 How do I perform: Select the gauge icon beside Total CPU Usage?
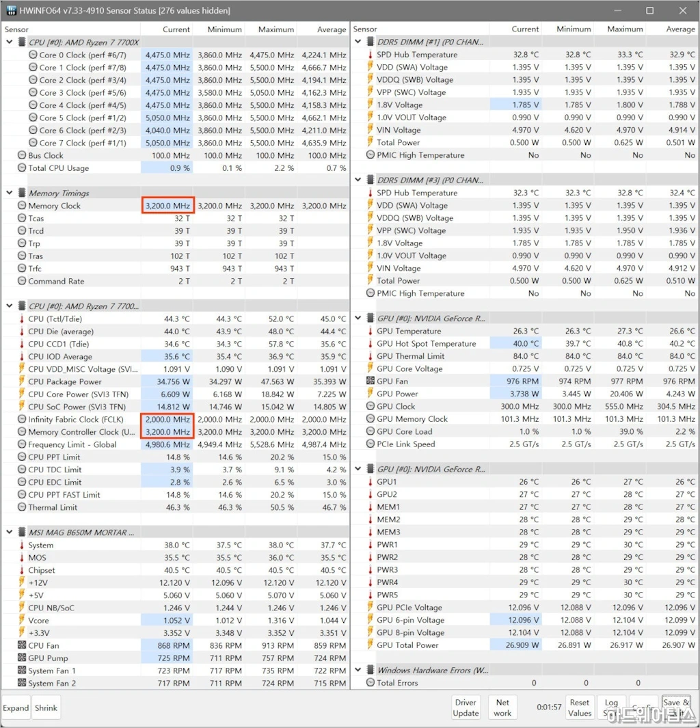22,167
